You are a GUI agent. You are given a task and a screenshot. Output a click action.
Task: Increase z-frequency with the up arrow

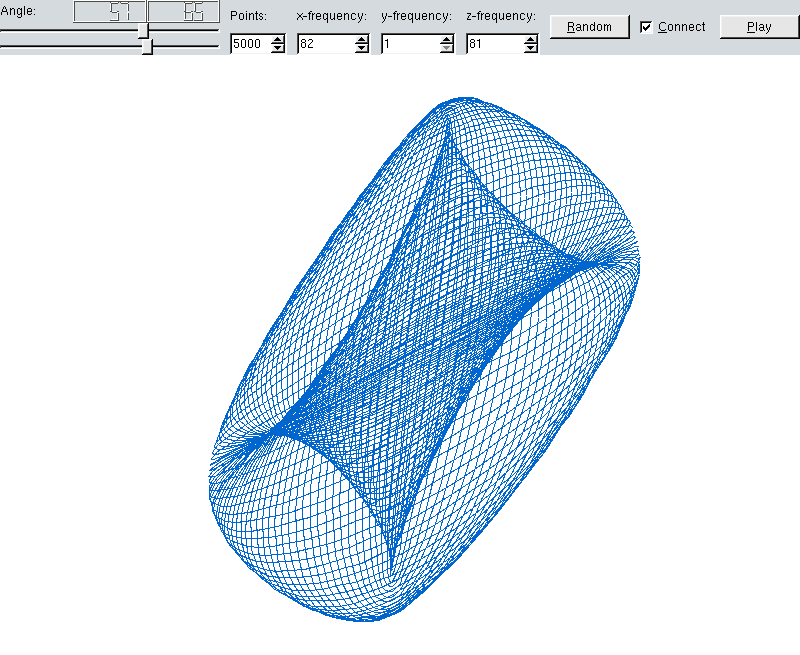click(531, 39)
